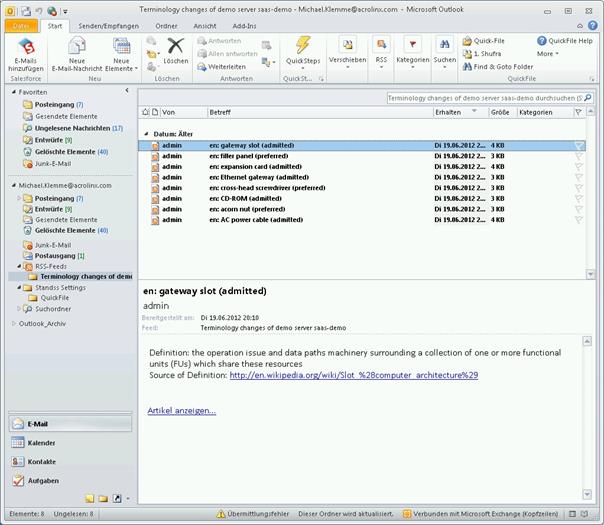Sort by Erhalten column header
The height and width of the screenshot is (525, 604).
(x=461, y=112)
